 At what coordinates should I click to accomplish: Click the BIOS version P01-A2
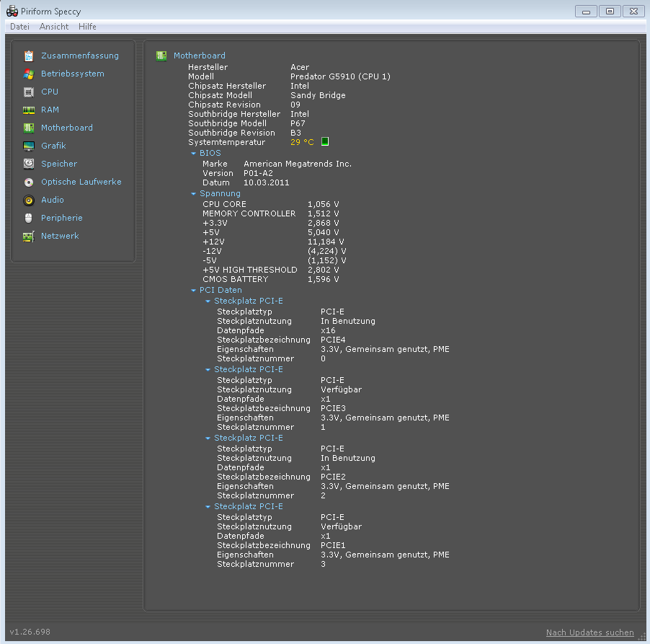258,174
